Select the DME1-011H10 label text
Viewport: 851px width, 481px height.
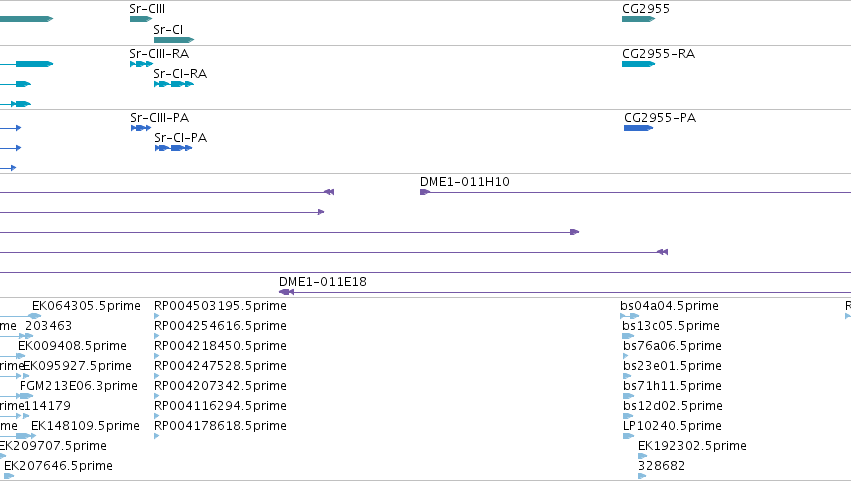pos(465,182)
